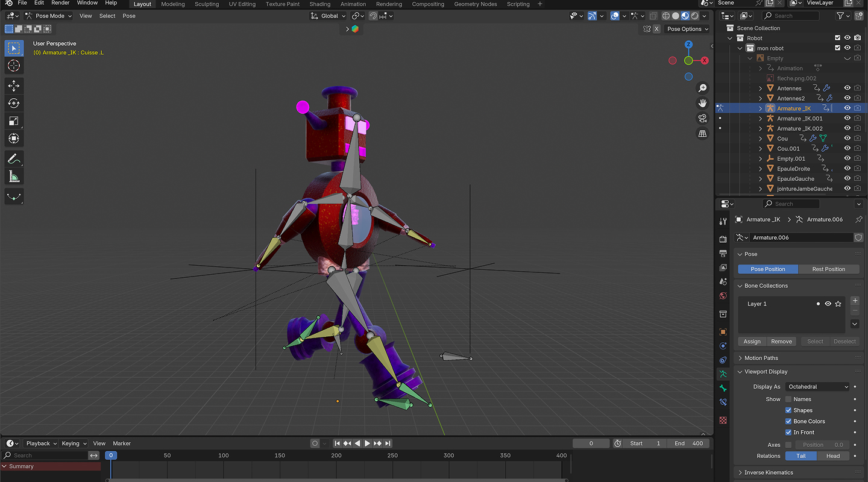Activate the Move tool
The height and width of the screenshot is (482, 868).
pos(14,86)
